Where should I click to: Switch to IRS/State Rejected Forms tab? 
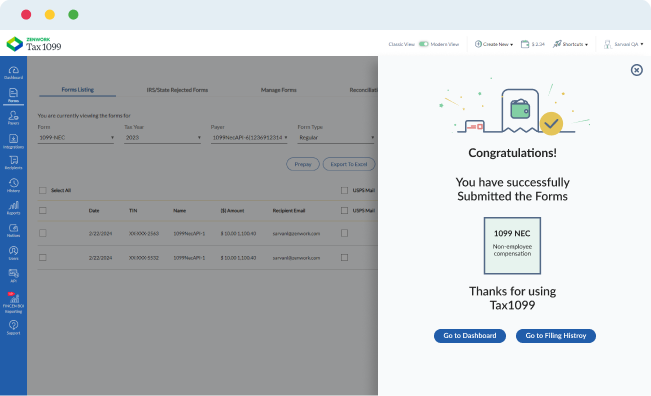click(x=177, y=90)
